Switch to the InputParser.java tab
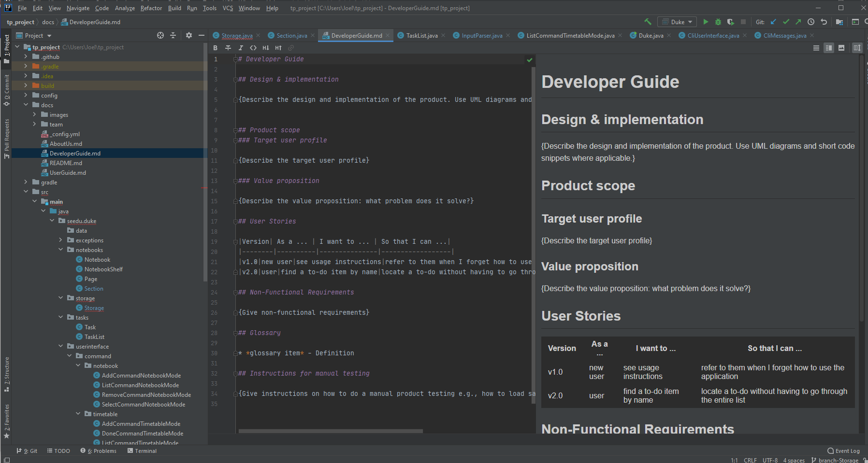This screenshot has height=463, width=868. coord(481,36)
